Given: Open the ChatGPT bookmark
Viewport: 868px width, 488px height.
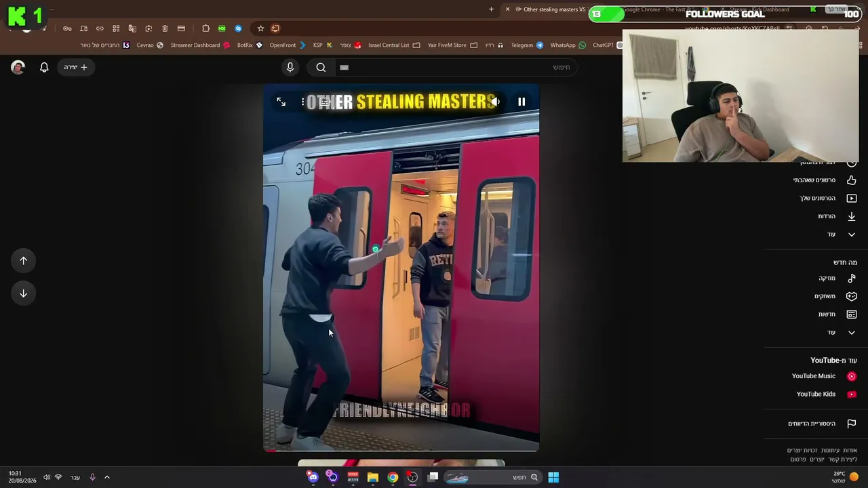Looking at the screenshot, I should pyautogui.click(x=608, y=45).
